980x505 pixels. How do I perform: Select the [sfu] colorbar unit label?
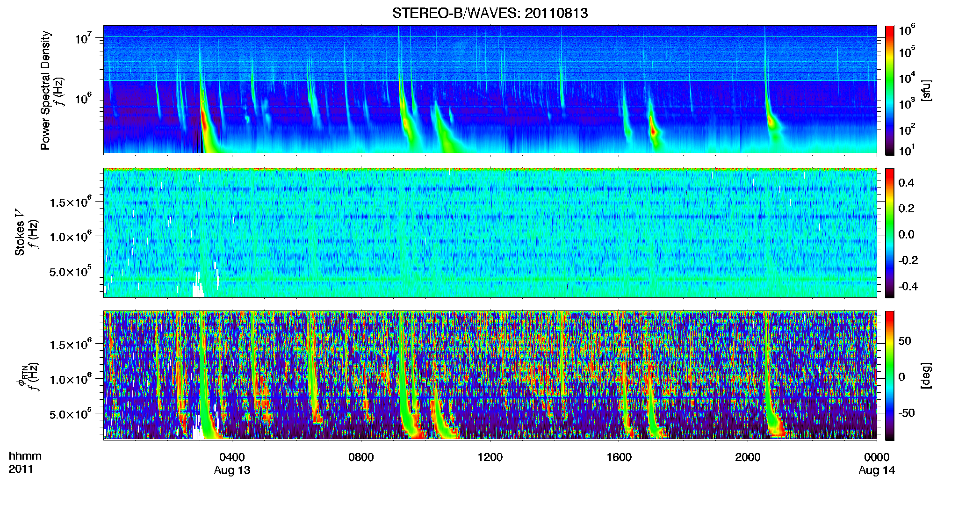pos(926,90)
